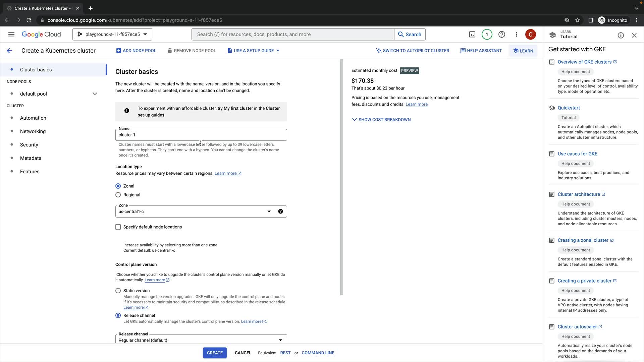Expand the default-pool node pool
644x362 pixels.
(95, 94)
